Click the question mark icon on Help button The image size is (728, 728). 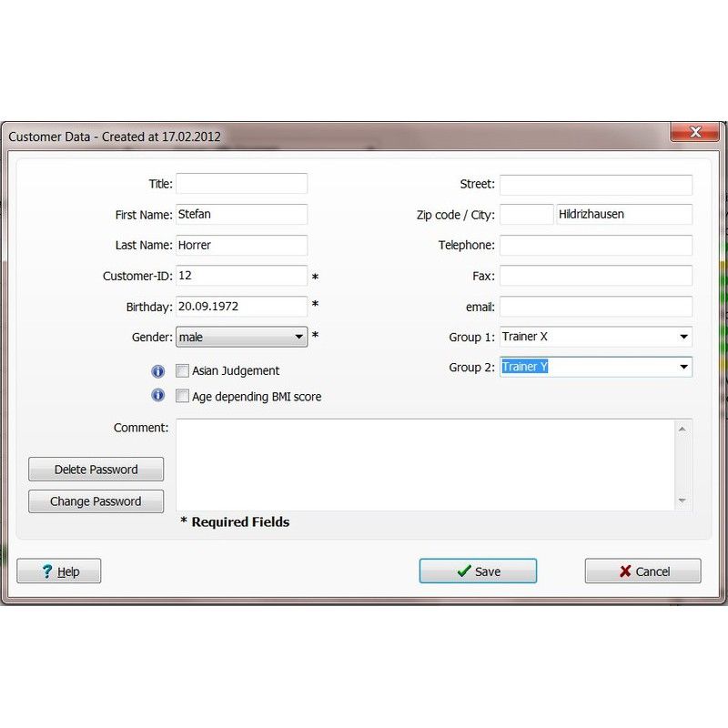tap(46, 571)
